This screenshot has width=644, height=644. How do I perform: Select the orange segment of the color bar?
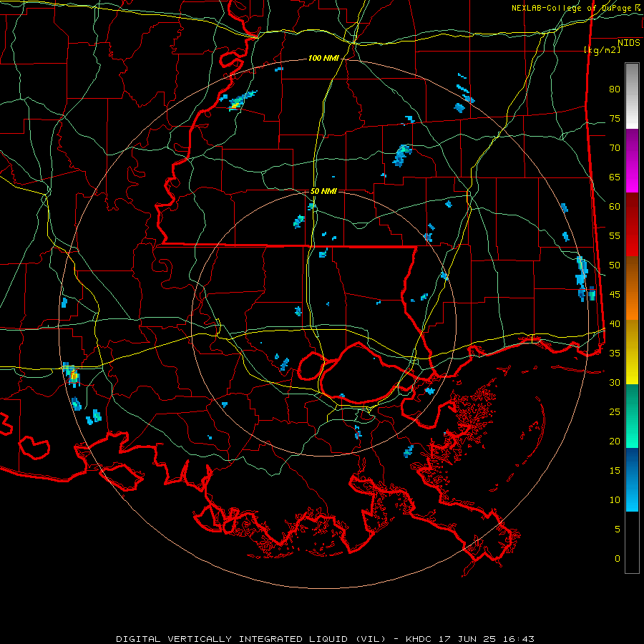pyautogui.click(x=632, y=288)
